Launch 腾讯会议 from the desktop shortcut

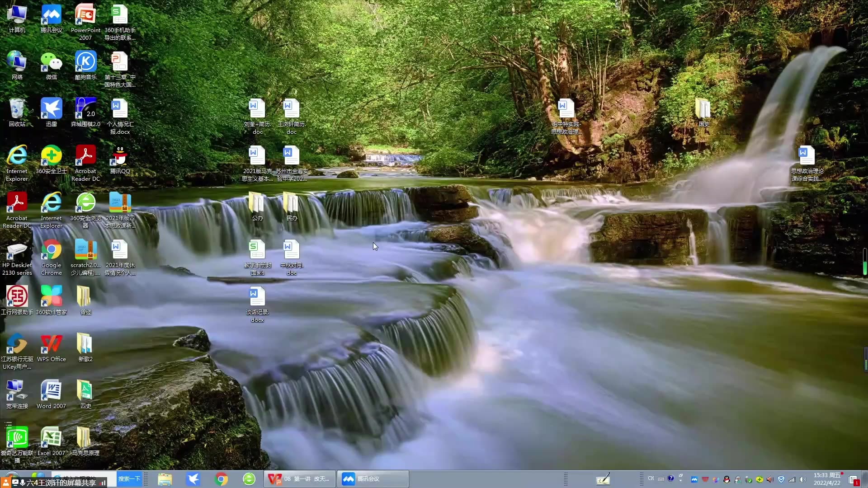pos(52,19)
